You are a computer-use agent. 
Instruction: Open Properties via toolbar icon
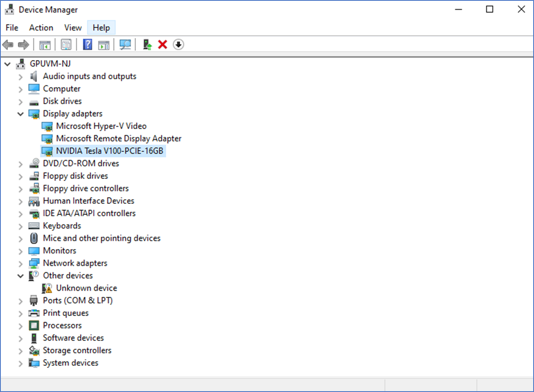tap(66, 45)
